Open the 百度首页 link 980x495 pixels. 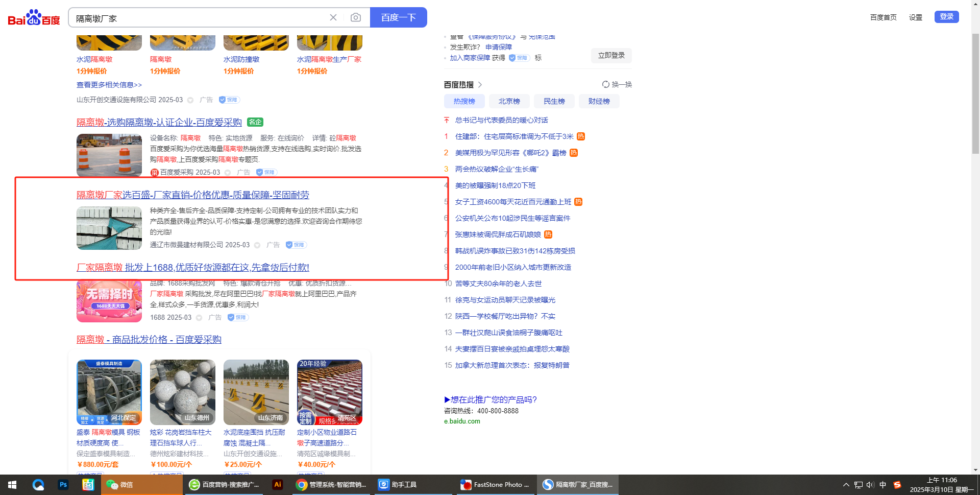(x=884, y=17)
